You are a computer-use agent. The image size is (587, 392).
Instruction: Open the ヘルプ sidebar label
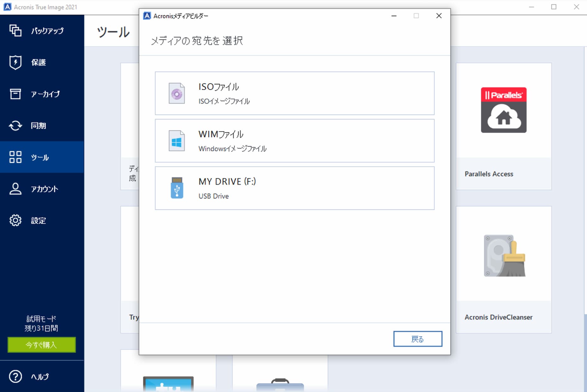pos(40,376)
